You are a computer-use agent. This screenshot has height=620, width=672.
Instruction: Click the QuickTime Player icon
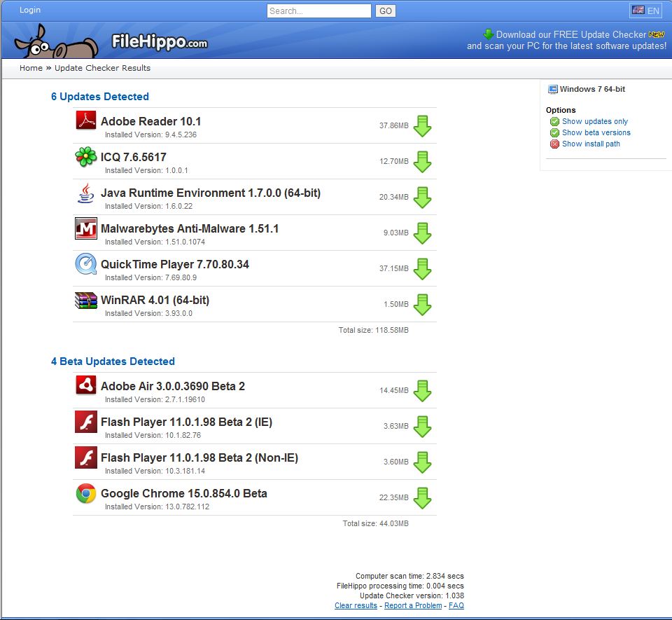(x=85, y=263)
